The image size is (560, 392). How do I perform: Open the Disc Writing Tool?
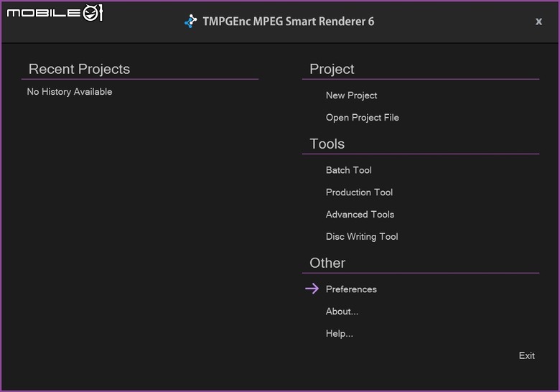[x=362, y=237]
